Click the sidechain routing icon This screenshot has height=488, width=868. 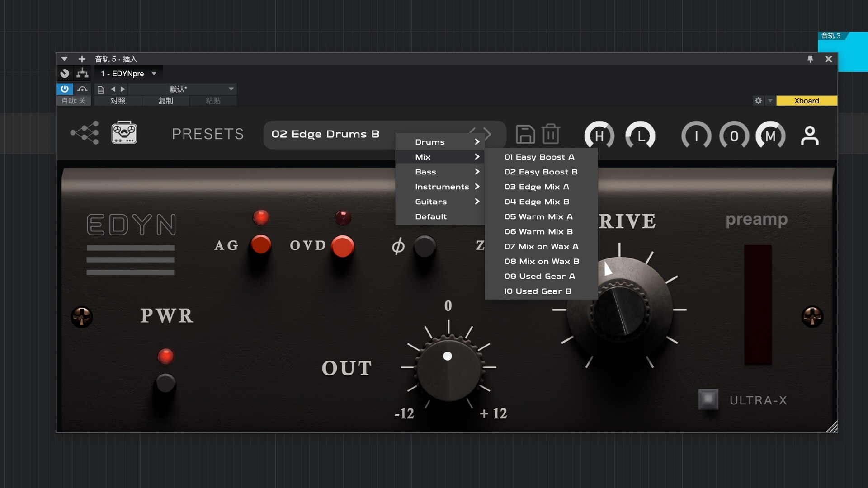click(82, 73)
